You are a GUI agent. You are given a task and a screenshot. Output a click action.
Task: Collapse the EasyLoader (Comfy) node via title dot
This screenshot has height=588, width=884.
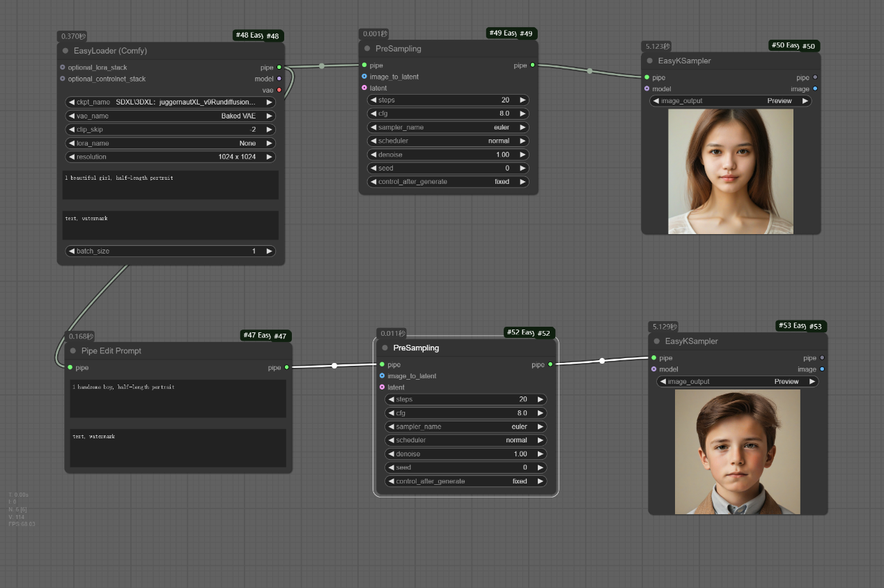tap(65, 51)
